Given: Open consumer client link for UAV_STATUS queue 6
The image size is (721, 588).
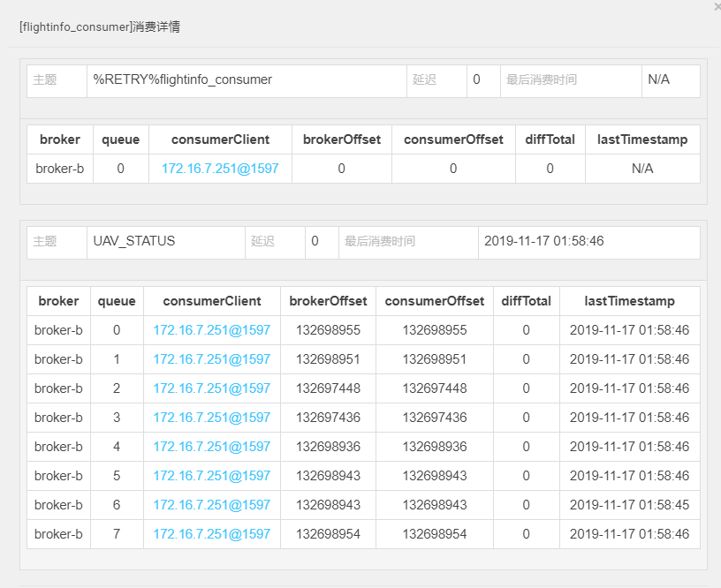Looking at the screenshot, I should click(212, 505).
